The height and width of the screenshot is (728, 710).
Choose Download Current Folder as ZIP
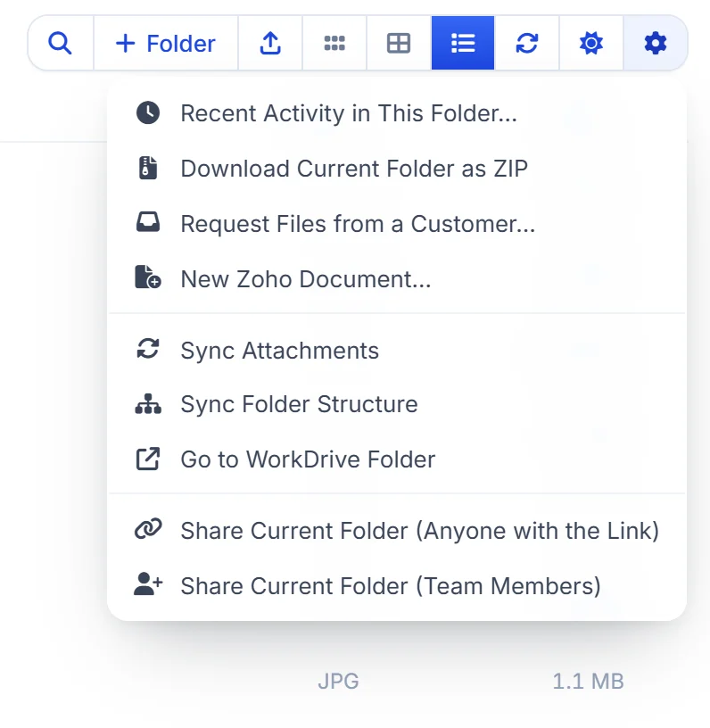[x=397, y=168]
